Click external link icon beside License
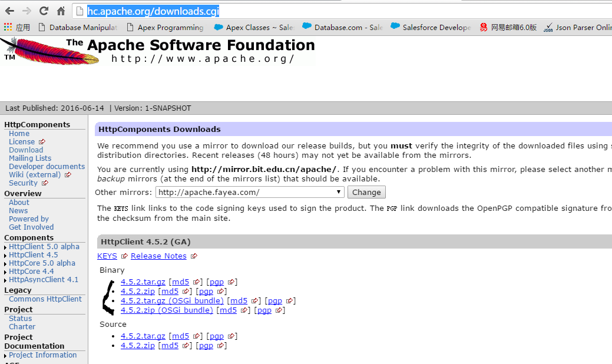Screen dimensions: 612x364 tap(42, 141)
